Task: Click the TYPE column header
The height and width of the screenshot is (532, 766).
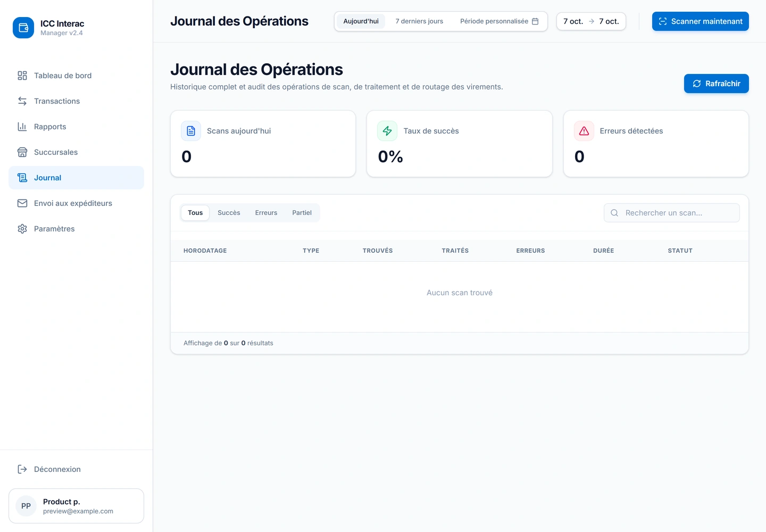Action: click(311, 251)
